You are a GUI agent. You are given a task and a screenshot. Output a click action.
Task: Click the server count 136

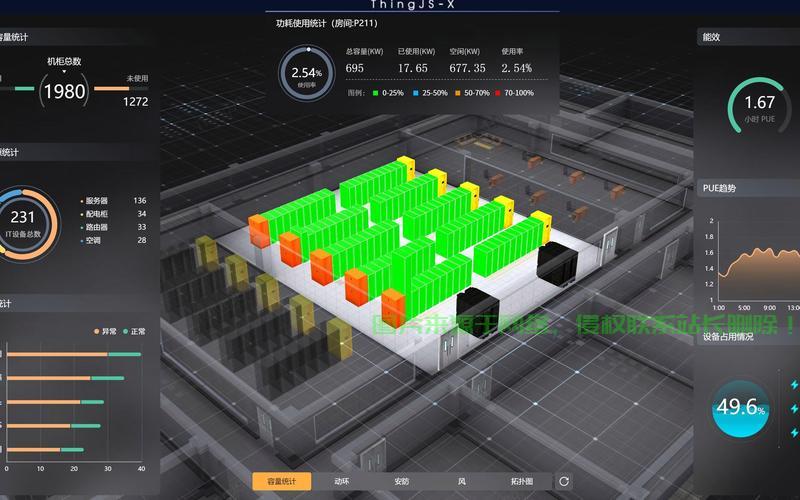click(140, 201)
